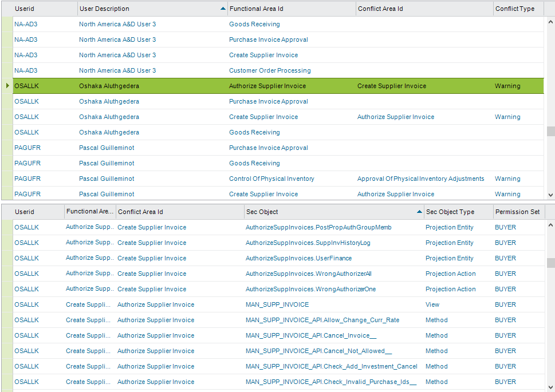Click the AuthorizeSuppInvoices.UserFinance sec object
The width and height of the screenshot is (555, 392).
click(298, 258)
